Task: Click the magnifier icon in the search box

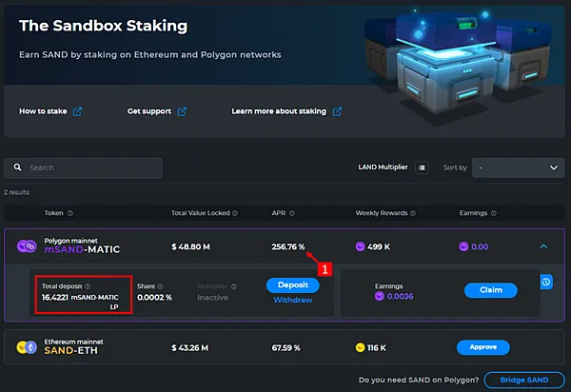Action: coord(17,167)
